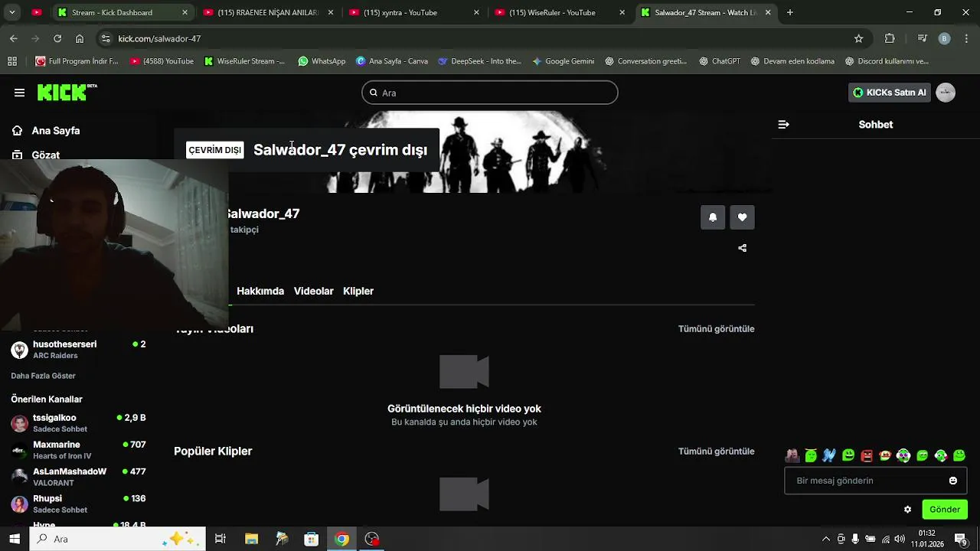980x551 pixels.
Task: Open the Hakkımda channel tab
Action: (x=260, y=291)
